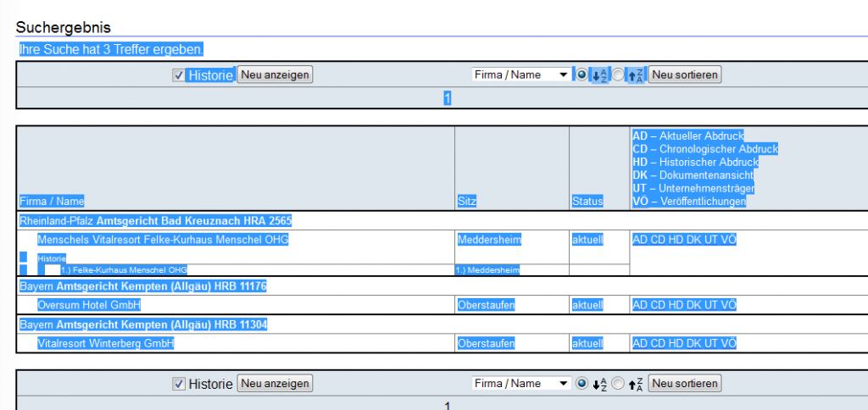The image size is (868, 410).
Task: Toggle the top Historie checkbox
Action: [178, 75]
